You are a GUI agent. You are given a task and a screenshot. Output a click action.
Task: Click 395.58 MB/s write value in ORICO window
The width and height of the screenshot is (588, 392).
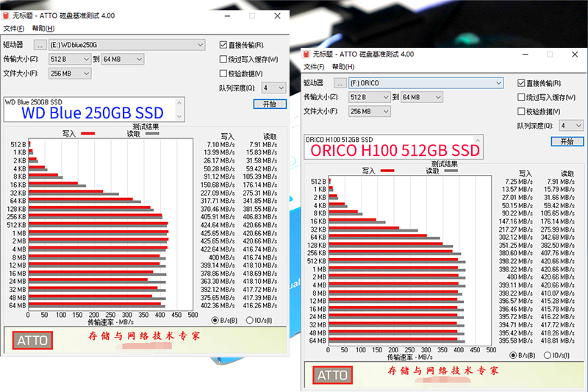[516, 341]
